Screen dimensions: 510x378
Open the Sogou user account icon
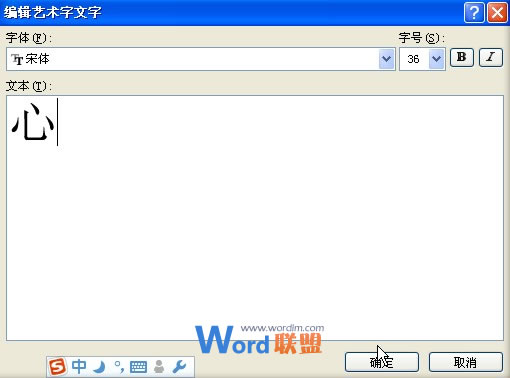(159, 367)
